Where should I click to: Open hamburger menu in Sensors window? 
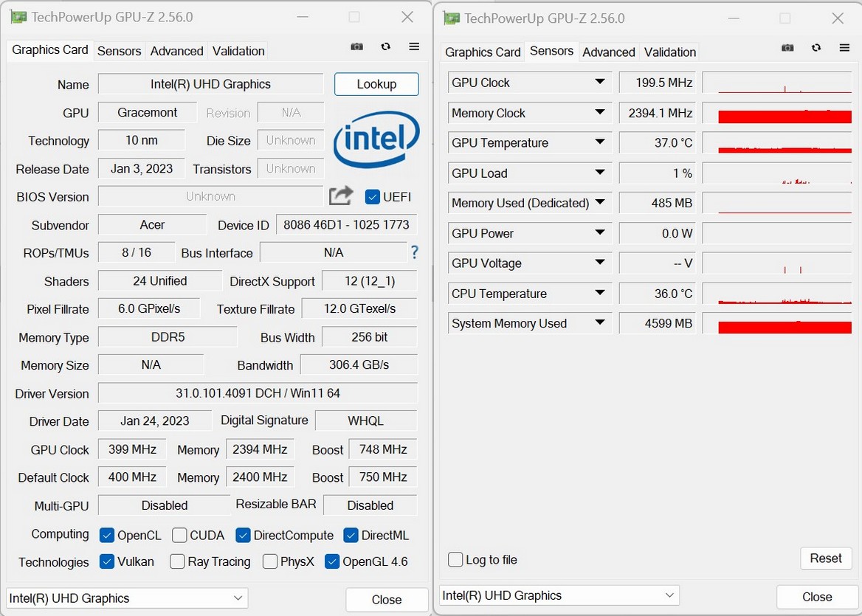[x=845, y=48]
